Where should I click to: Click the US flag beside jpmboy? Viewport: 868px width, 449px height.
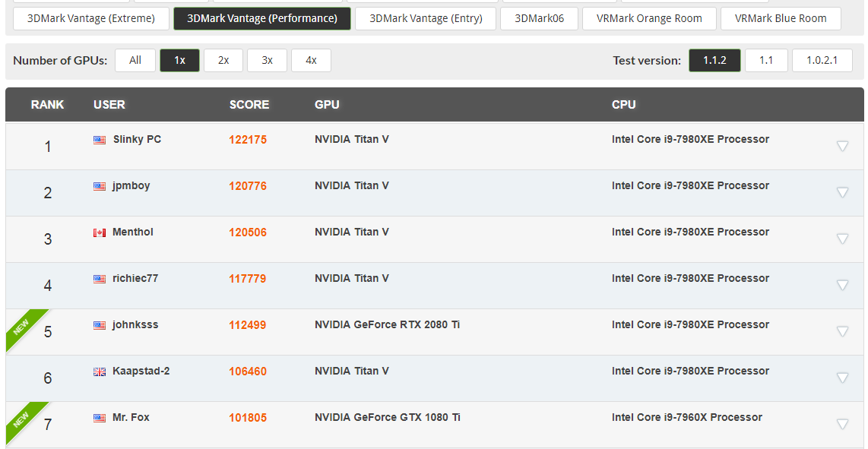100,187
